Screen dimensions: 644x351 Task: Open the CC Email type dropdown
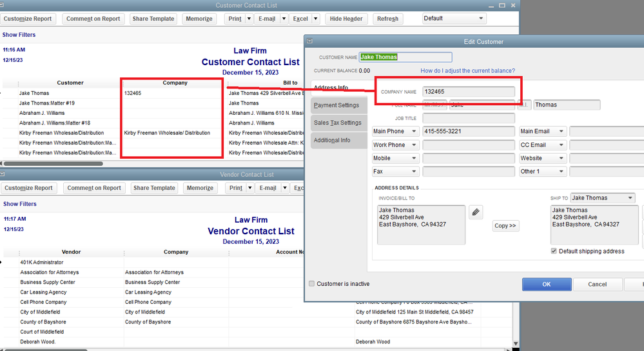click(543, 145)
